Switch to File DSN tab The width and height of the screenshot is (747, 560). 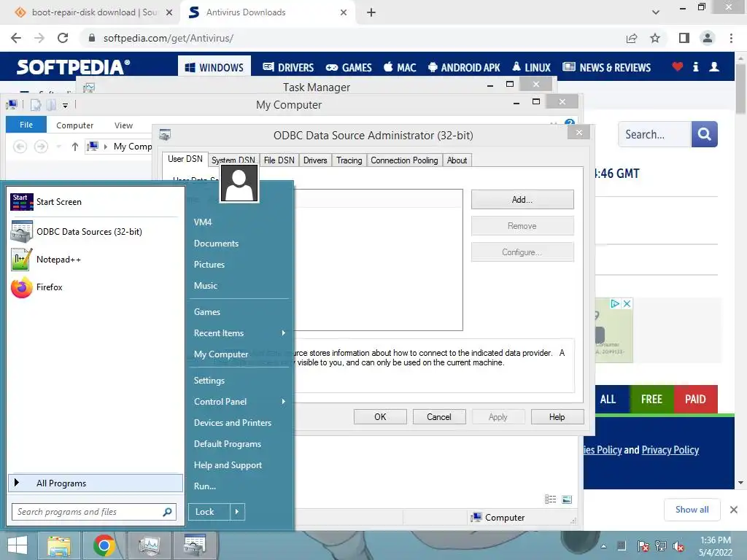[279, 160]
